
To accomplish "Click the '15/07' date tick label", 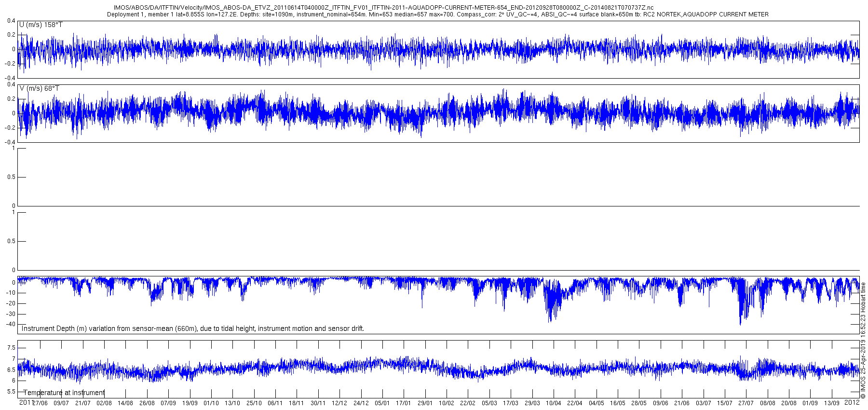I will [725, 403].
